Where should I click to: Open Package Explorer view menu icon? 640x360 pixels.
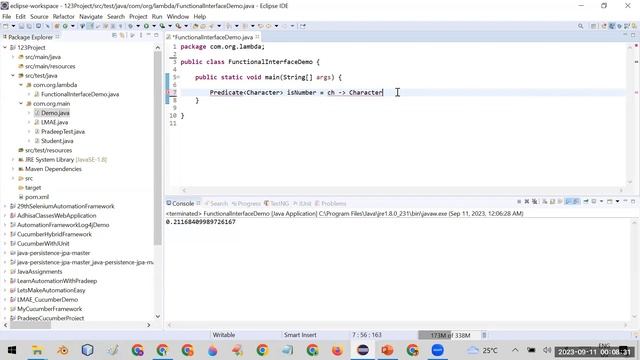click(x=141, y=36)
